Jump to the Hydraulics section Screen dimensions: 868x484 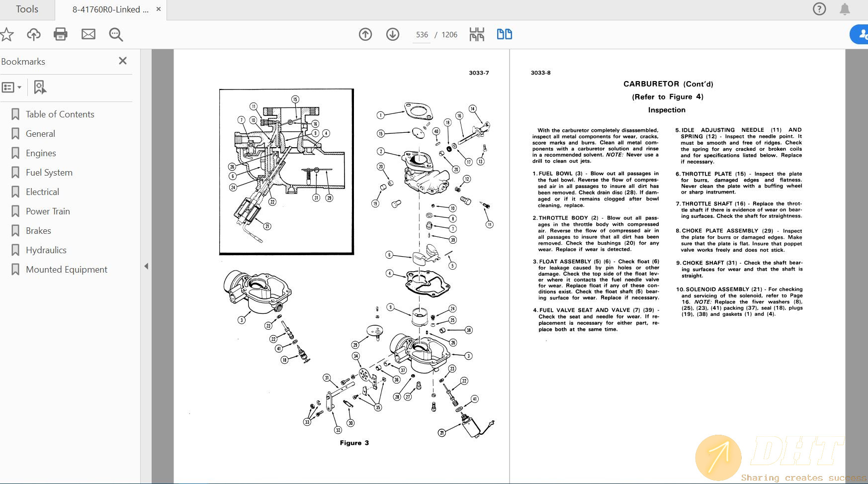46,250
